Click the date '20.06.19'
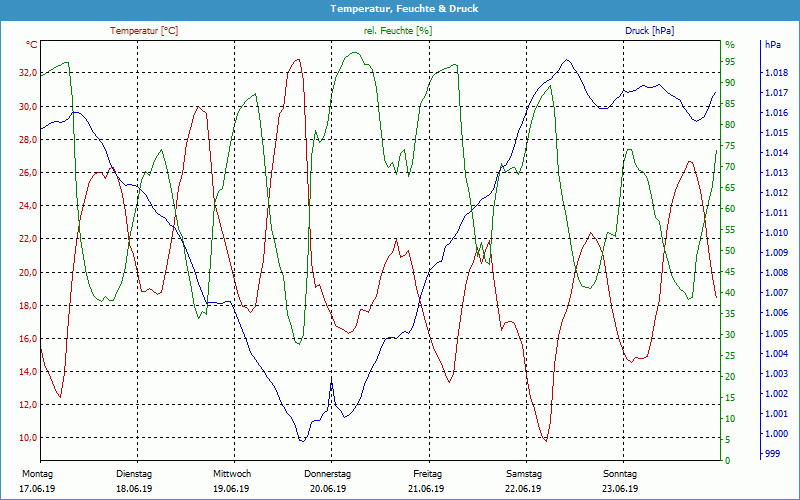 click(x=328, y=489)
